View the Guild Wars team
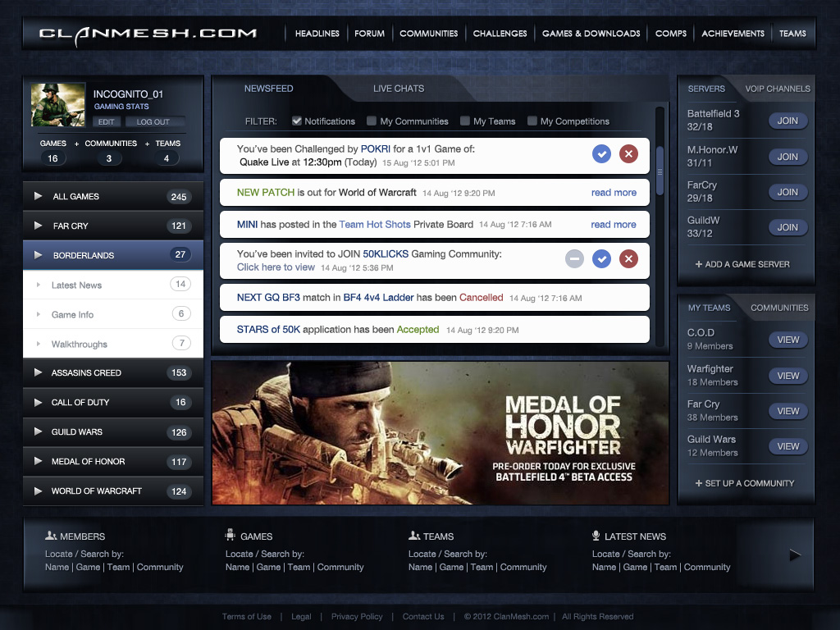 click(x=788, y=446)
